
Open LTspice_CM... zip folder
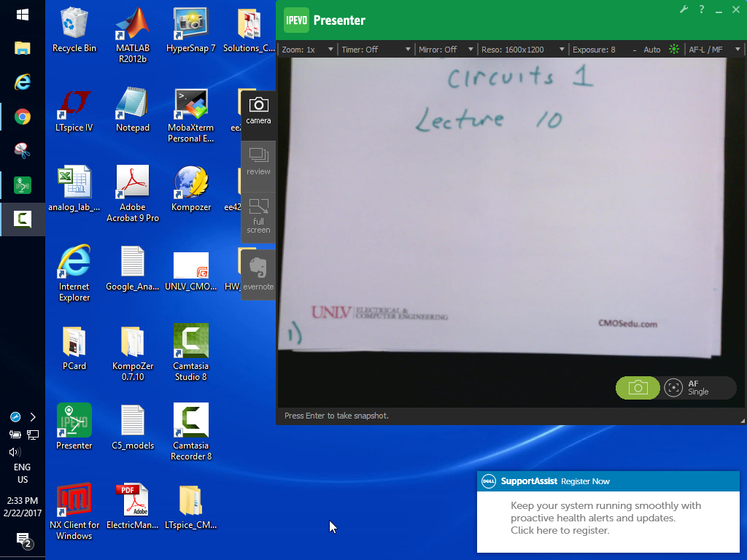(x=190, y=507)
